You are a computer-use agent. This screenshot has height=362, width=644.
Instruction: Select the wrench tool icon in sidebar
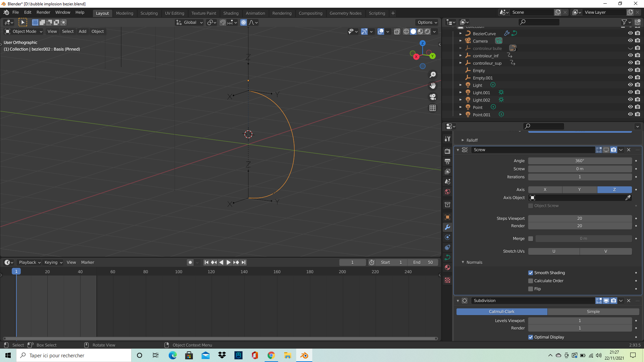tap(448, 227)
